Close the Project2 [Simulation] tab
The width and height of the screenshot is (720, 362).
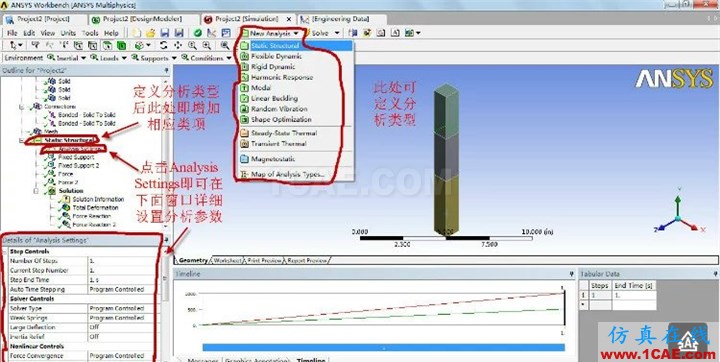289,19
